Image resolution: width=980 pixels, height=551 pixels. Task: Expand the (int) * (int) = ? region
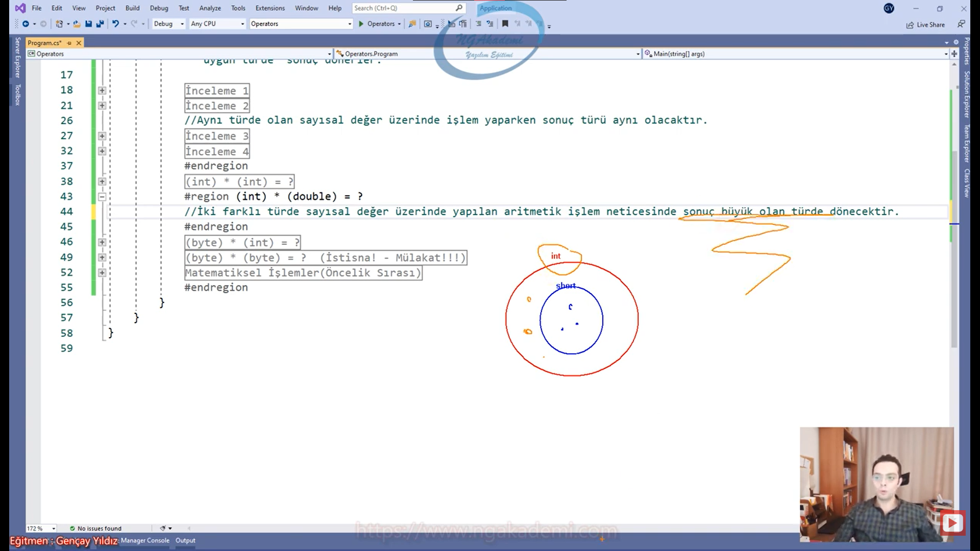tap(102, 182)
